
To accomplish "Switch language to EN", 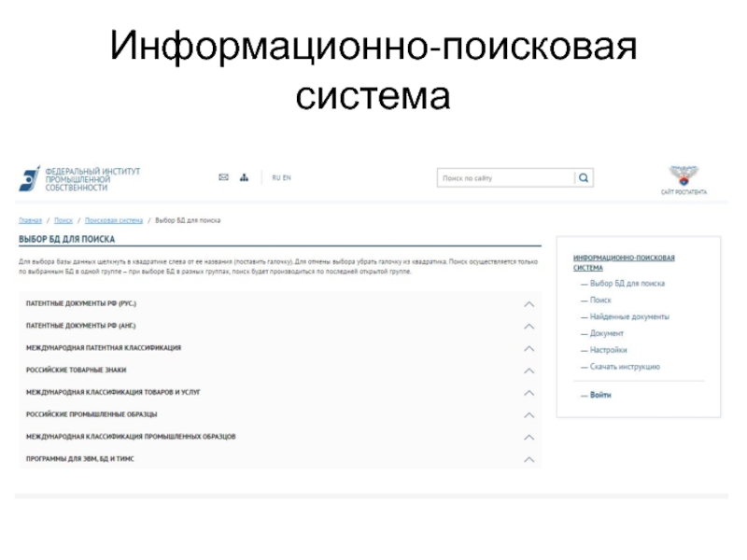I will tap(287, 177).
